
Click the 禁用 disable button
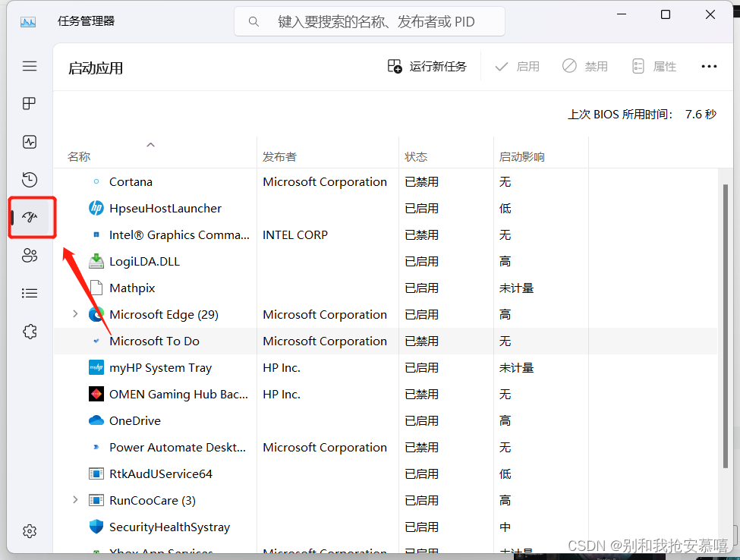tap(585, 67)
